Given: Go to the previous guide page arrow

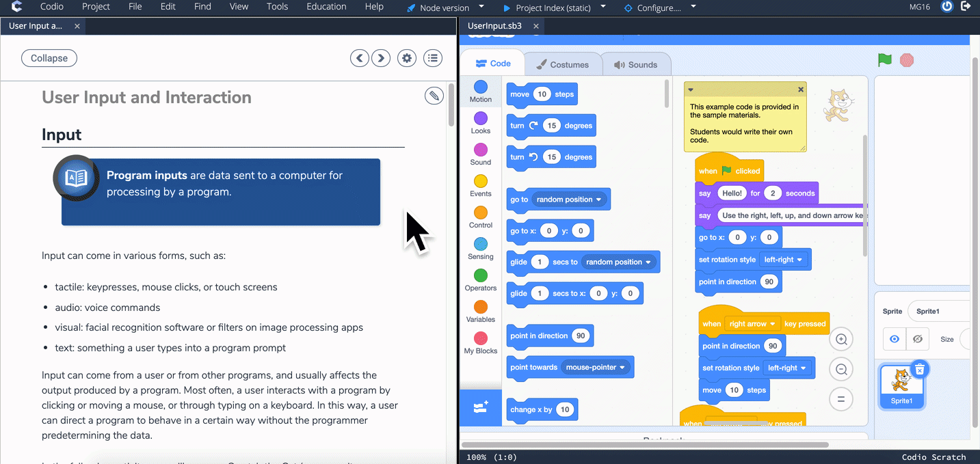Looking at the screenshot, I should coord(360,58).
